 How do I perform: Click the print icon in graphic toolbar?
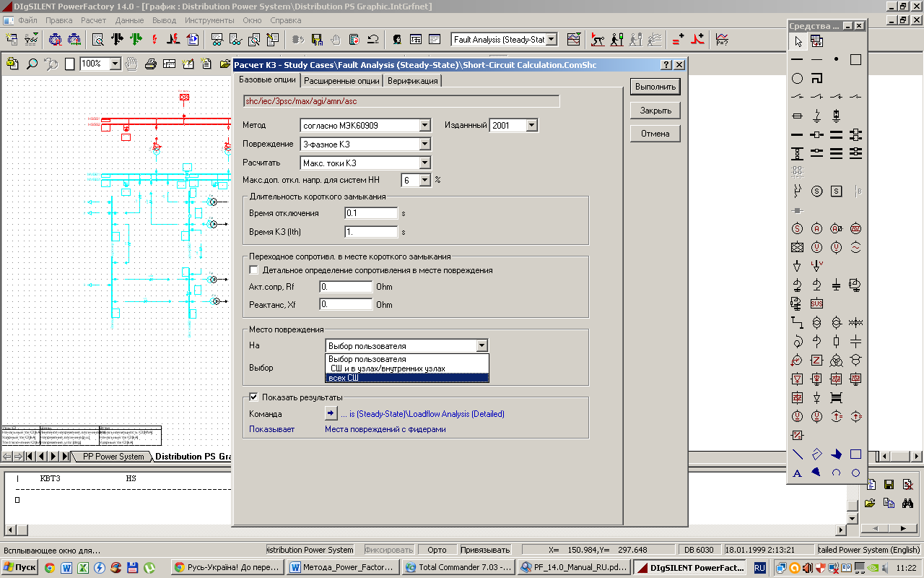151,64
